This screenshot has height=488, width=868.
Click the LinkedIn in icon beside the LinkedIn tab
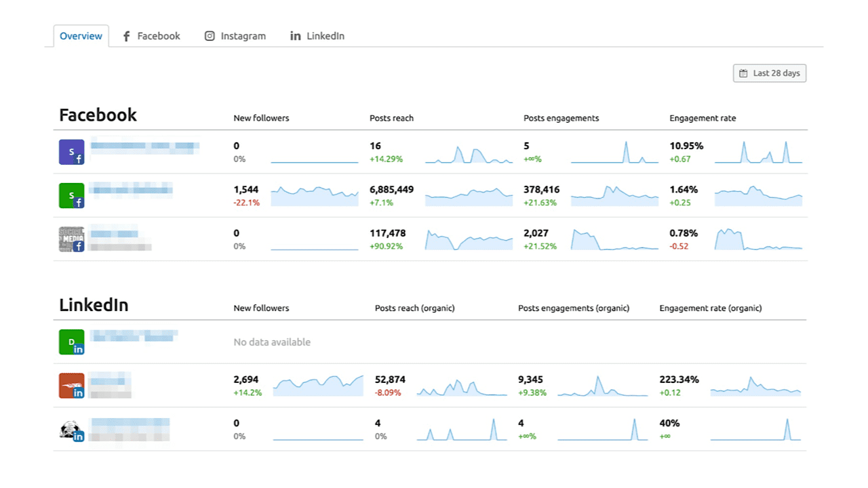coord(296,36)
